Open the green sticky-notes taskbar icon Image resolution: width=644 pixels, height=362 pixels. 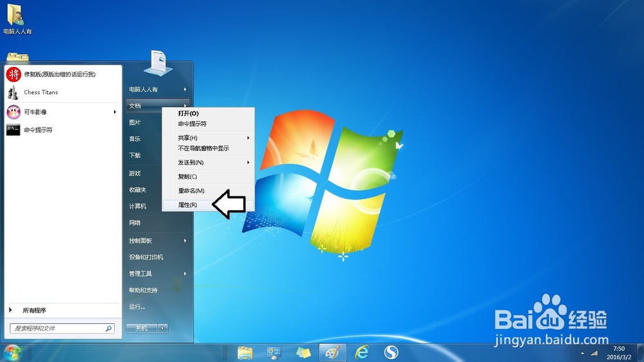303,353
